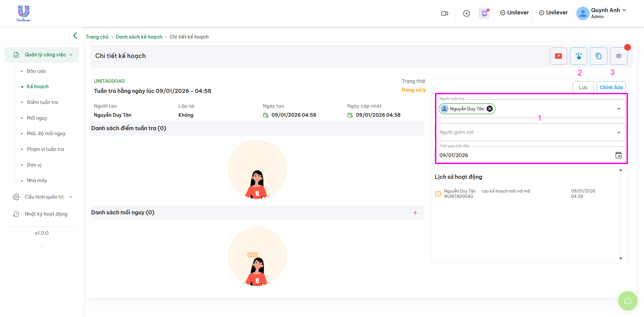Collapse the sidebar with the left chevron
Viewport: 644px width, 317px height.
[75, 36]
